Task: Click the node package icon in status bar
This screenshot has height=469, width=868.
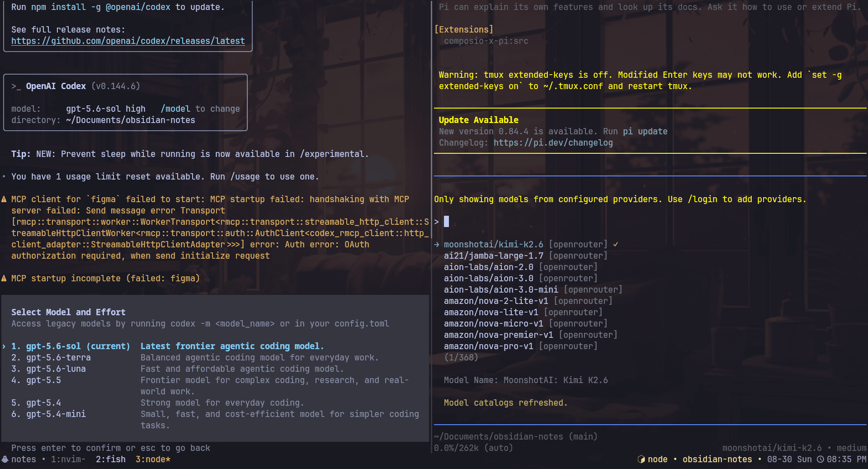Action: [641, 460]
